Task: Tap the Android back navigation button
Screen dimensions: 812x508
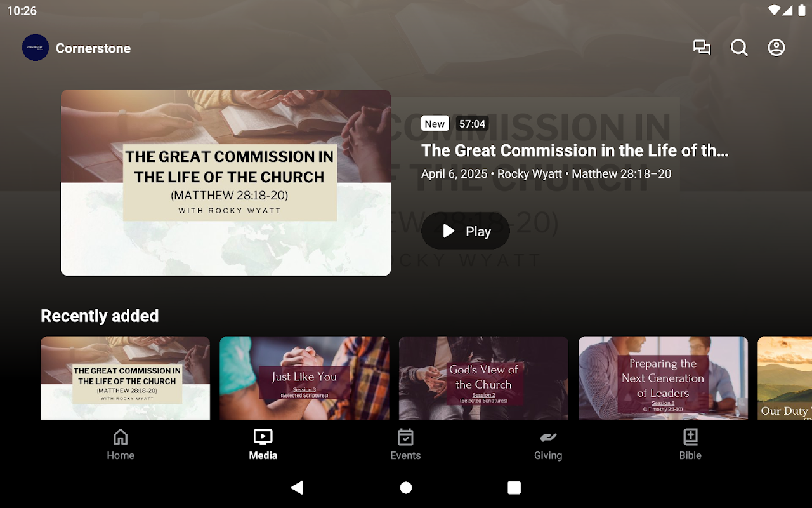Action: point(297,488)
